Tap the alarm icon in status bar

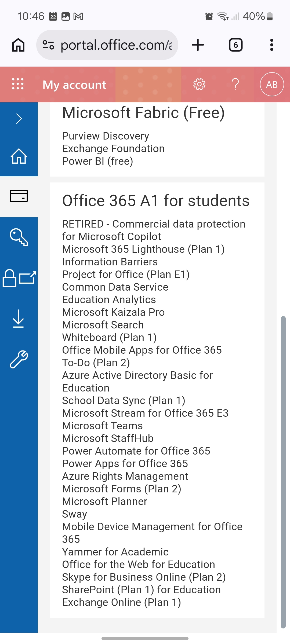tap(209, 16)
